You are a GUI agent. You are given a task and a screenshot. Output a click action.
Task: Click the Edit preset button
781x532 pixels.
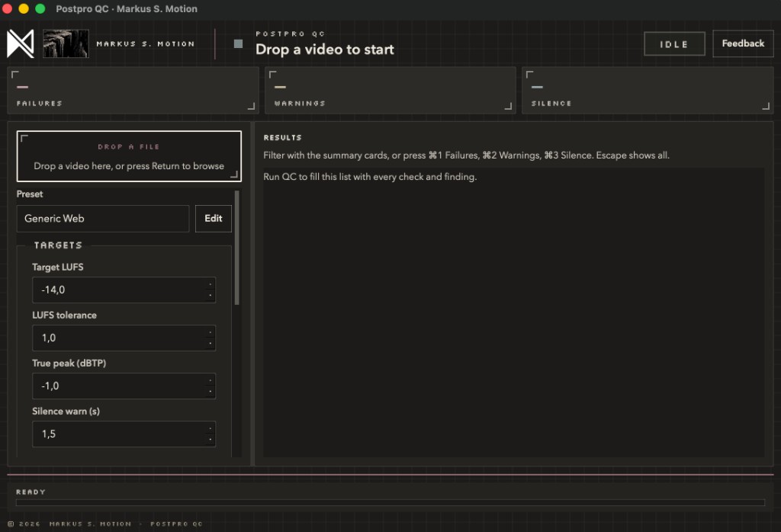[214, 219]
